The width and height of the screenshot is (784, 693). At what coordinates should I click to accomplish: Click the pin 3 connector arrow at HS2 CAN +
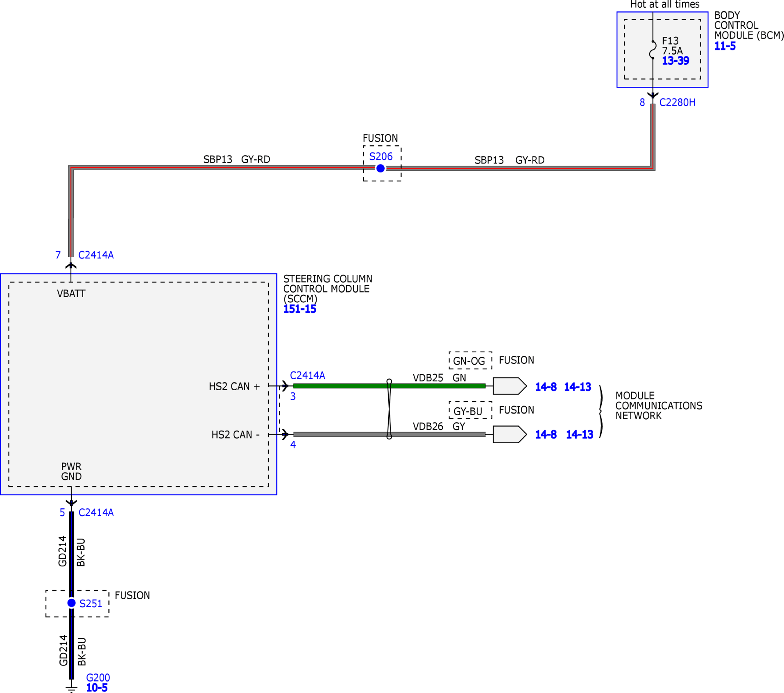click(x=285, y=386)
